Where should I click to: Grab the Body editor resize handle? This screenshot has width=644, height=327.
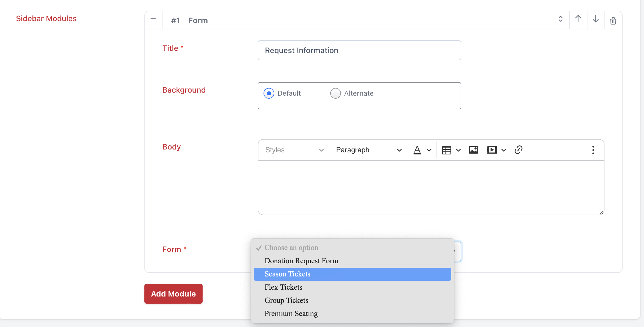click(x=601, y=212)
